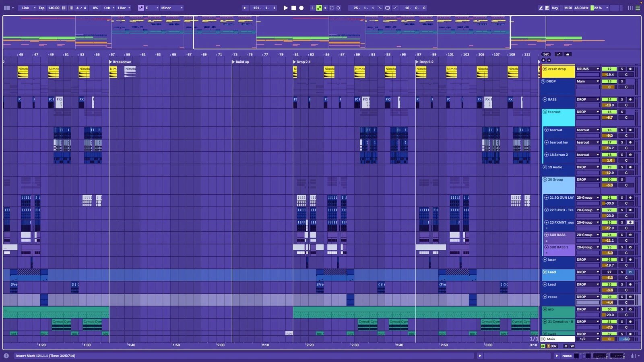Click the lock envelopes padlock icon
The height and width of the screenshot is (362, 644).
click(x=568, y=54)
